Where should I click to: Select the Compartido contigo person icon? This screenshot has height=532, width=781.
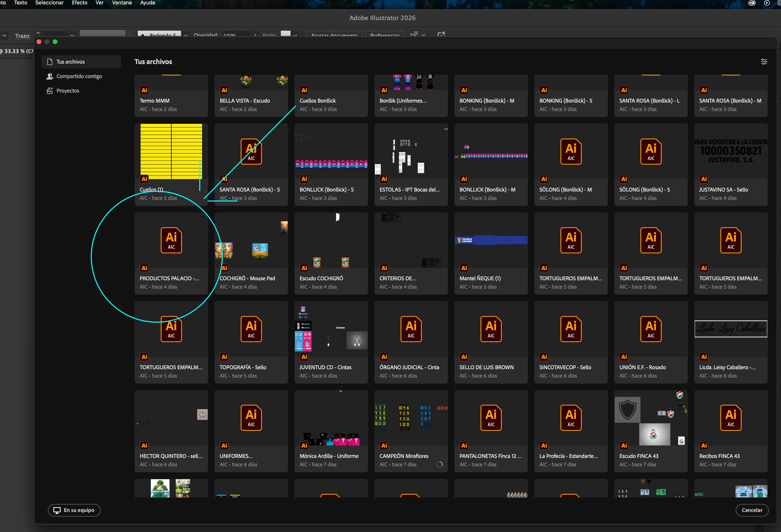coord(50,76)
